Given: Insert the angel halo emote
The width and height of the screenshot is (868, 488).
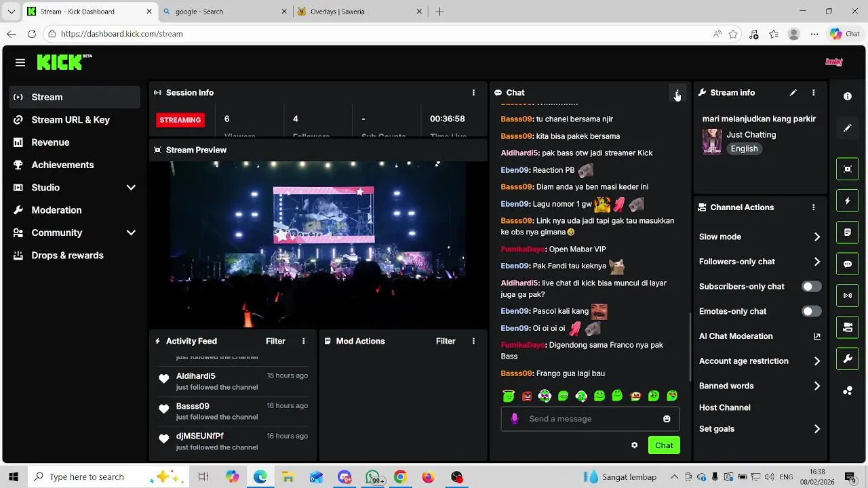Looking at the screenshot, I should 509,396.
